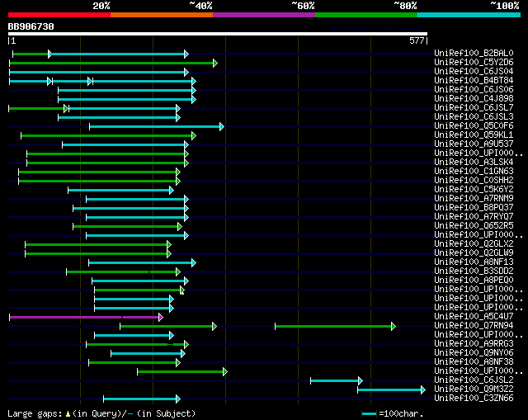Select the UniRef100_C3ZN66 label

pyautogui.click(x=474, y=399)
